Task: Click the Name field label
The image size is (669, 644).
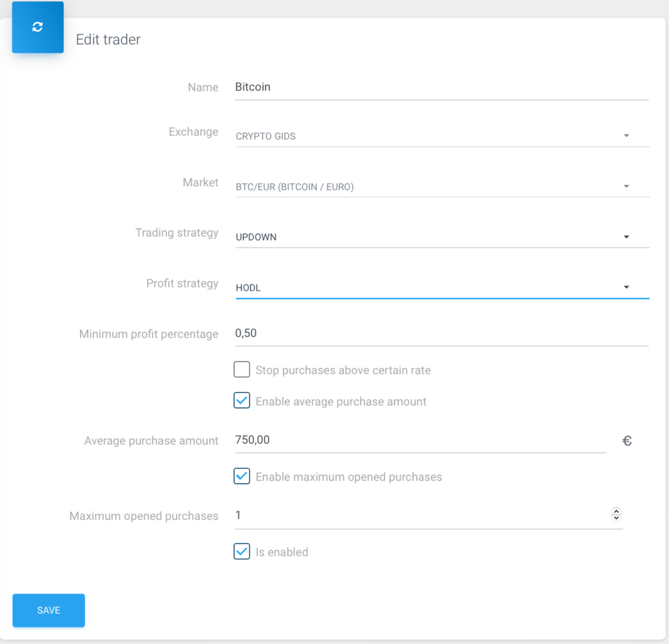Action: (203, 88)
